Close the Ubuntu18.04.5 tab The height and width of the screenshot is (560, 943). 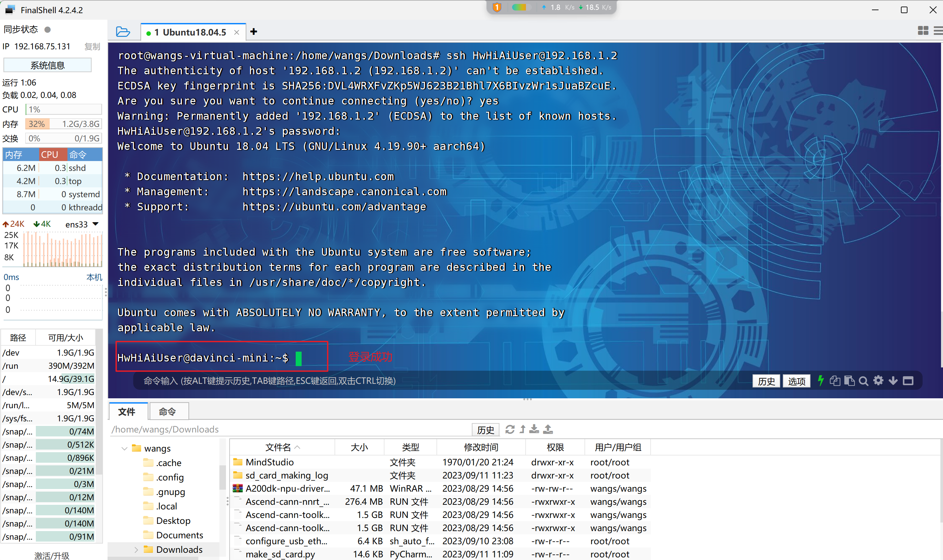pyautogui.click(x=237, y=33)
